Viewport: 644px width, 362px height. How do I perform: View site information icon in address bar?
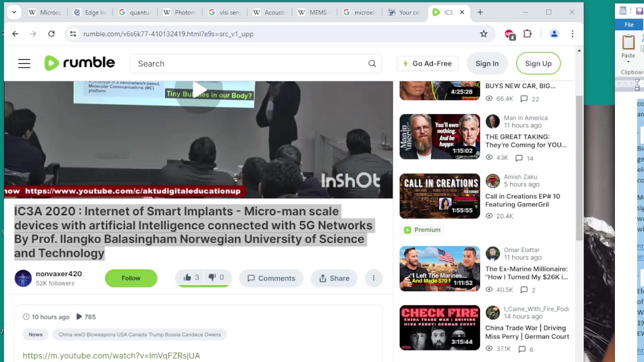[x=73, y=34]
